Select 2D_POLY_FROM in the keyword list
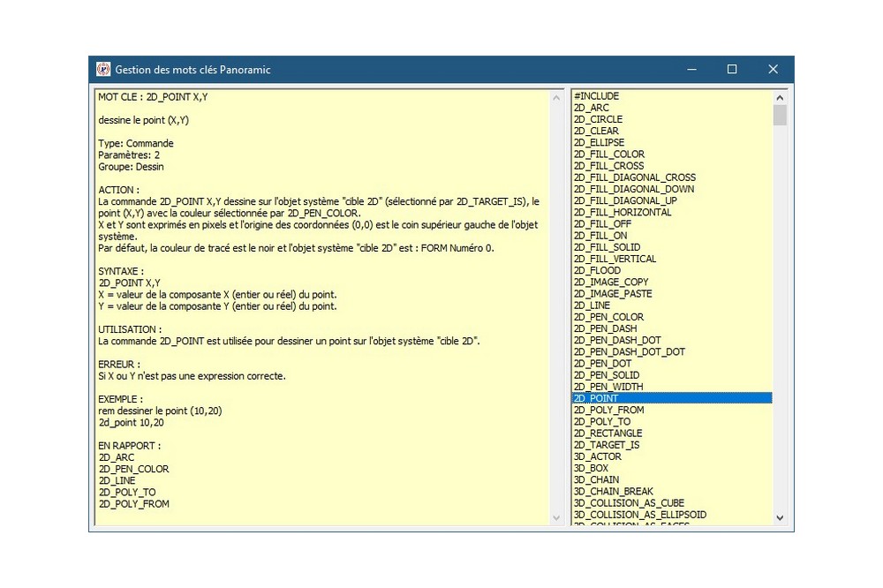 coord(672,410)
